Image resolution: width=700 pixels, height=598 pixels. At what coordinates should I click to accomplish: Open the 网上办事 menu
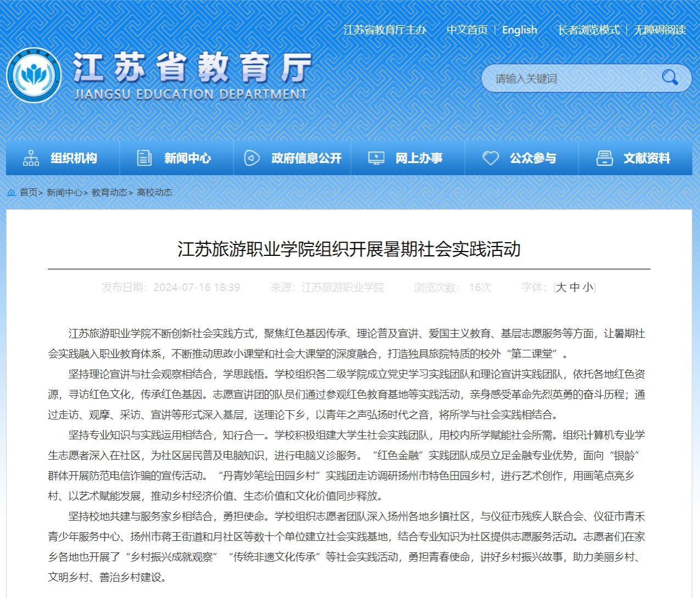click(x=408, y=158)
